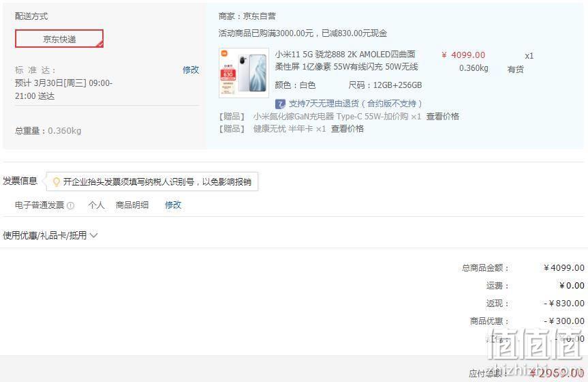The image size is (588, 382).
Task: Click the promotion text 已减830.00元现金
Action: [354, 33]
